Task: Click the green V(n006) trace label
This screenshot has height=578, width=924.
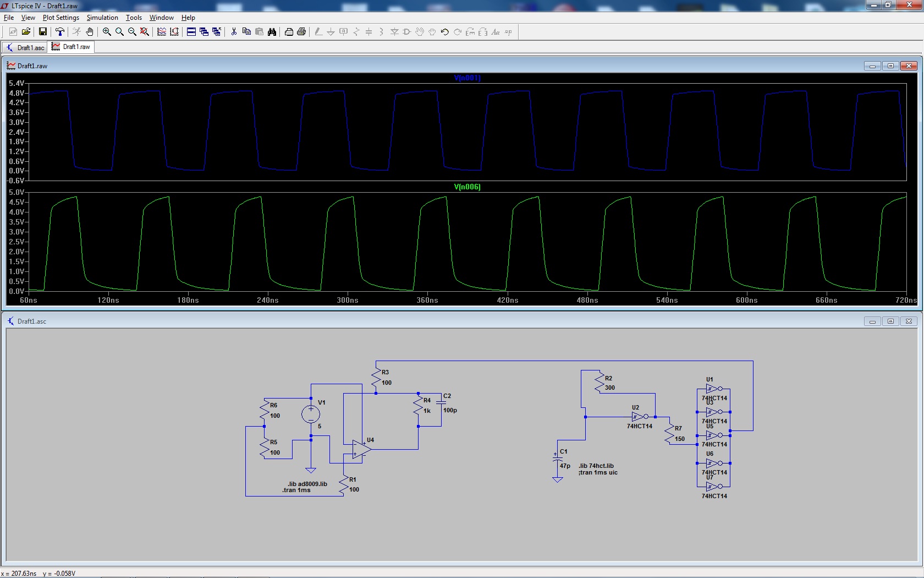Action: coord(467,187)
